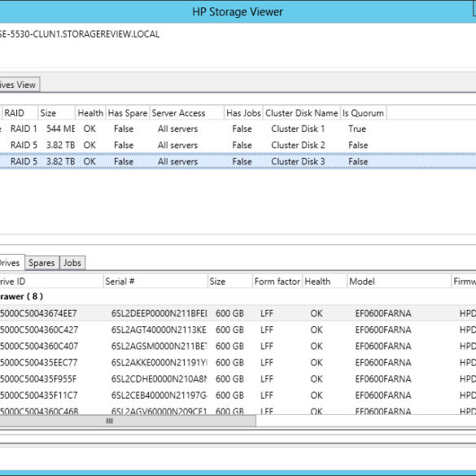Viewport: 476px width, 476px height.
Task: Click serial 6SL2AGT40000N2113KE cell
Action: (159, 330)
